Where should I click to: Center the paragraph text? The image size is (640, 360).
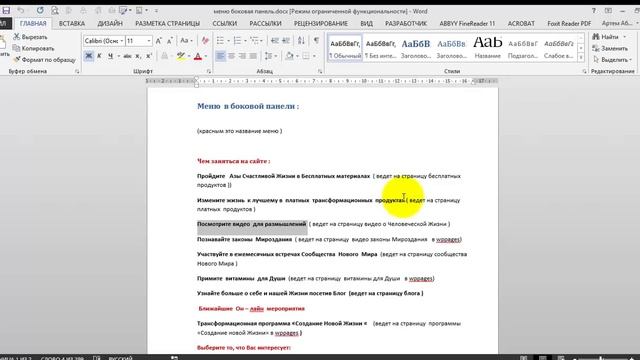[231, 56]
